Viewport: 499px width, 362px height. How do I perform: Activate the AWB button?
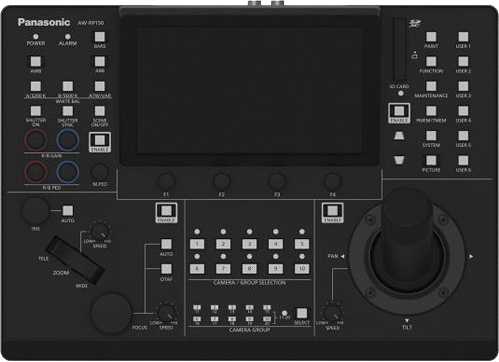pos(36,61)
